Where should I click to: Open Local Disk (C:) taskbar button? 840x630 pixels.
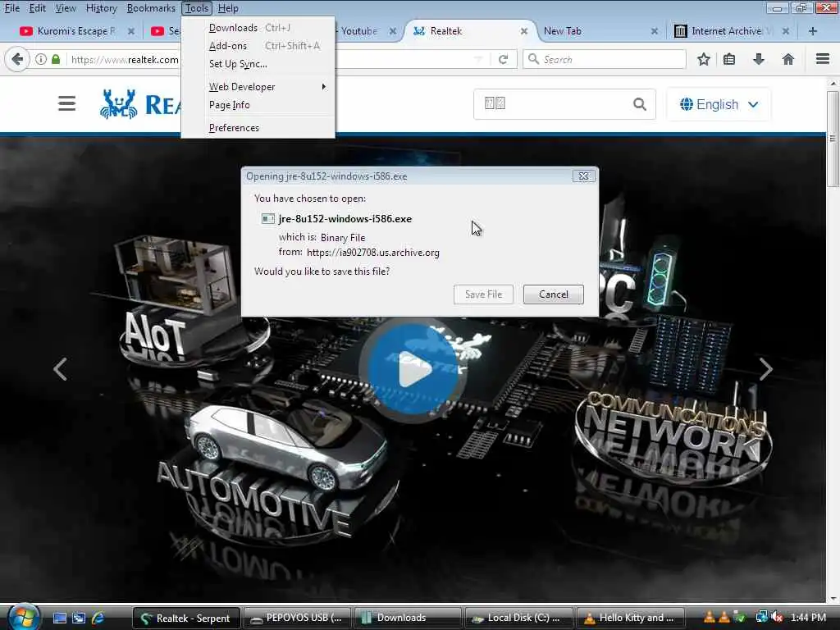coord(518,618)
